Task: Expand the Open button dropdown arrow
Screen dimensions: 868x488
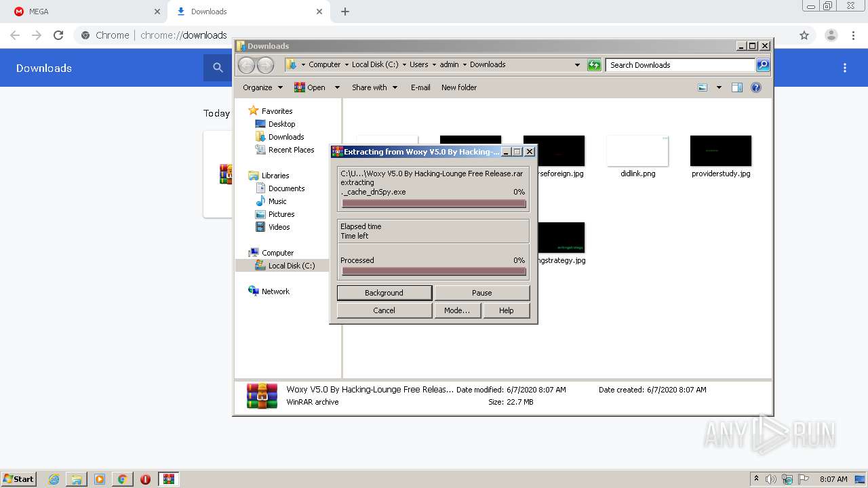Action: [336, 87]
